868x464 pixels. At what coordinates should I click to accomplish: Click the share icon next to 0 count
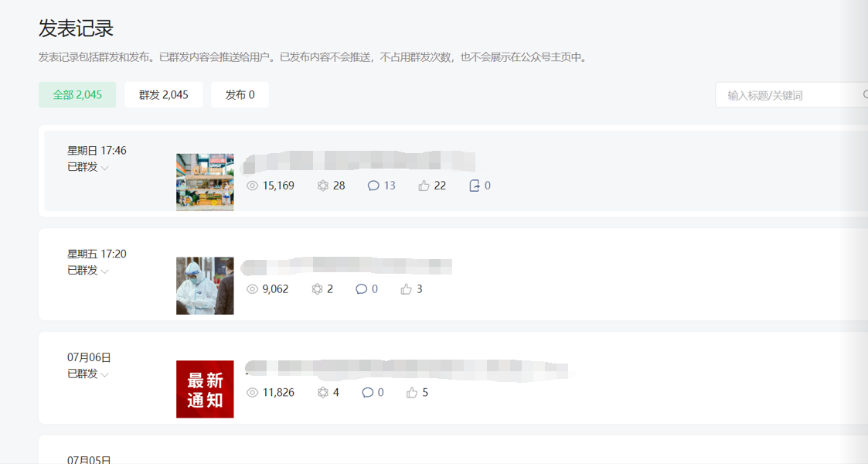click(x=475, y=186)
